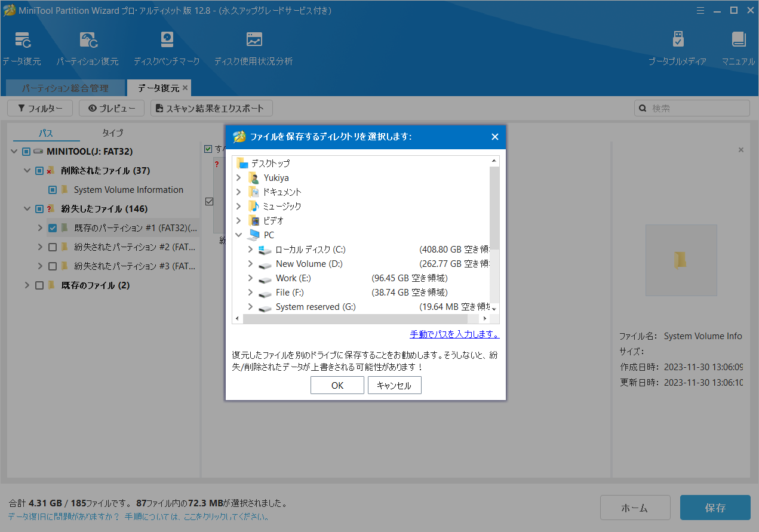Click the Music (ミュージック) folder icon
The height and width of the screenshot is (532, 759).
[x=253, y=207]
